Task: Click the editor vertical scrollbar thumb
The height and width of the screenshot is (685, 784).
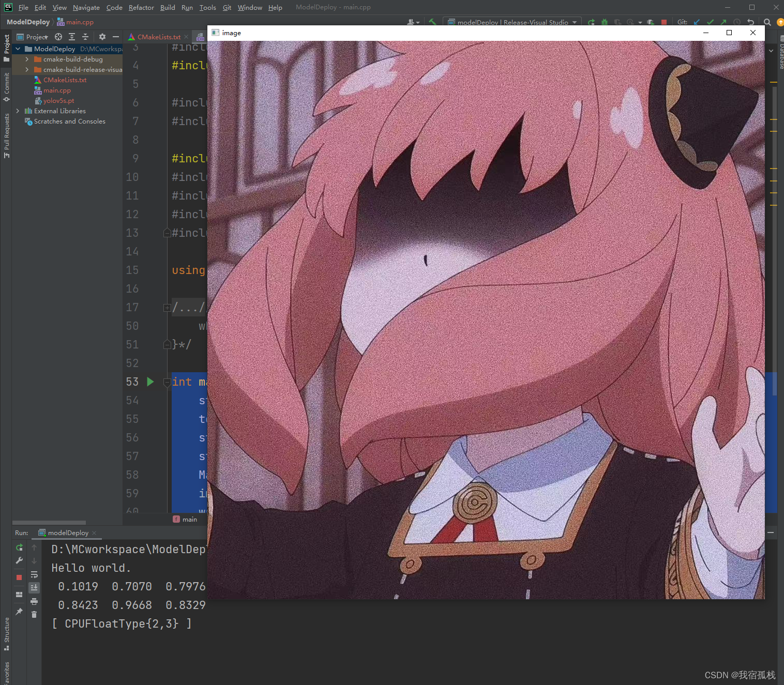Action: click(774, 240)
